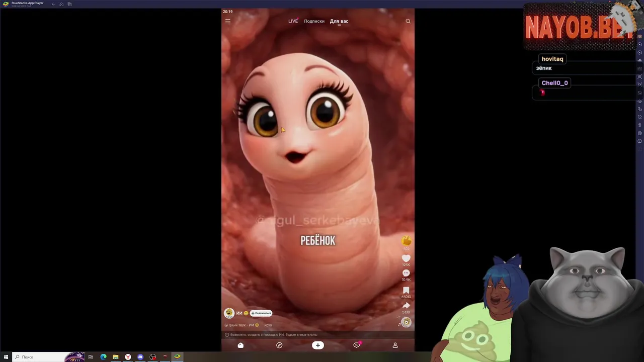The width and height of the screenshot is (644, 362).
Task: Click the BlueStacks home button
Action: (61, 4)
